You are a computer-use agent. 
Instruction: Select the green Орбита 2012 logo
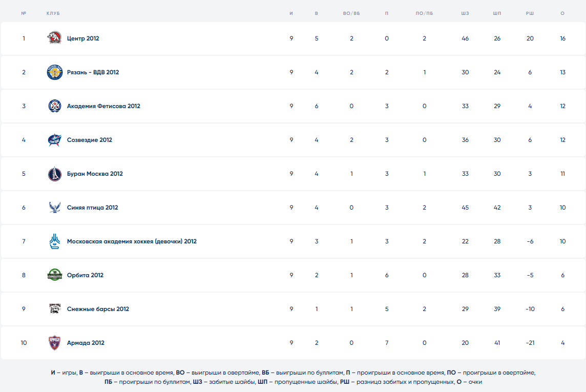click(x=54, y=275)
